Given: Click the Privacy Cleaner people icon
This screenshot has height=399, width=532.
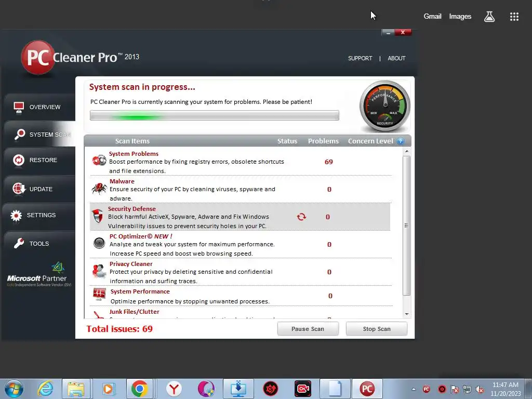Looking at the screenshot, I should coord(99,271).
